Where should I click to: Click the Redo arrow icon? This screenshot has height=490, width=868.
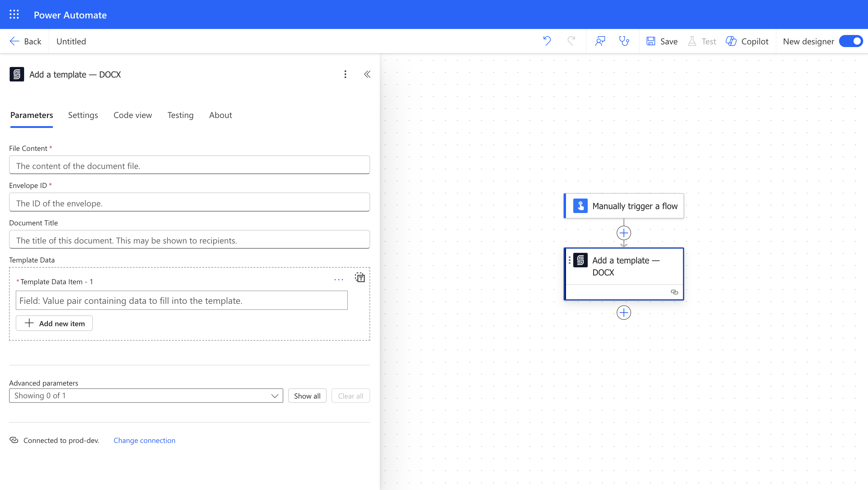click(x=571, y=41)
